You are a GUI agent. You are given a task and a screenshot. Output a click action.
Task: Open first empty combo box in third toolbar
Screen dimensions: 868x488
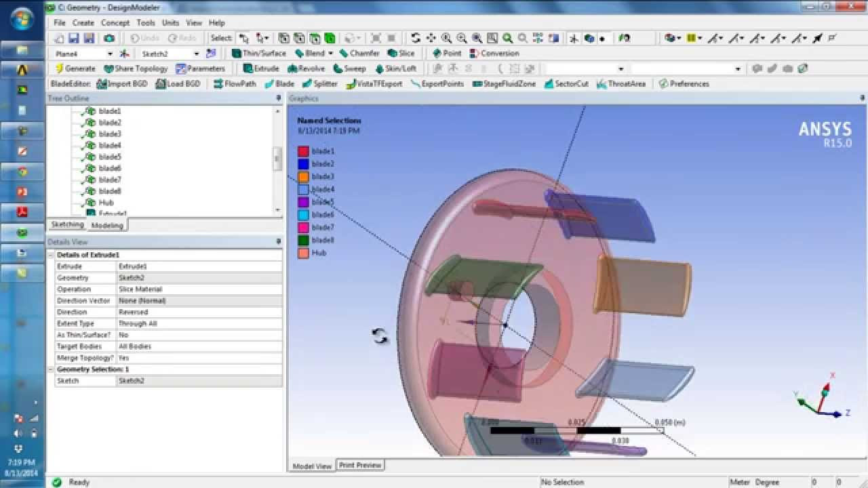[x=620, y=69]
